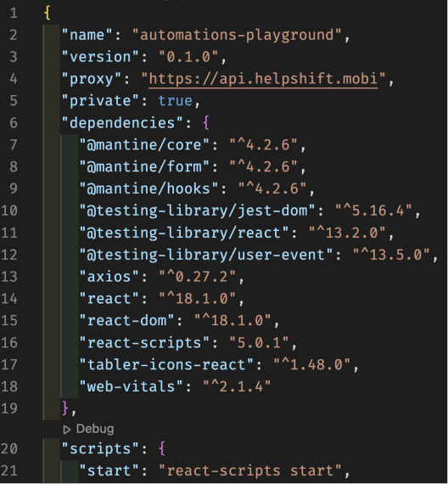Click the "@testing-library/jest-dom" key
The width and height of the screenshot is (448, 484).
(x=197, y=211)
